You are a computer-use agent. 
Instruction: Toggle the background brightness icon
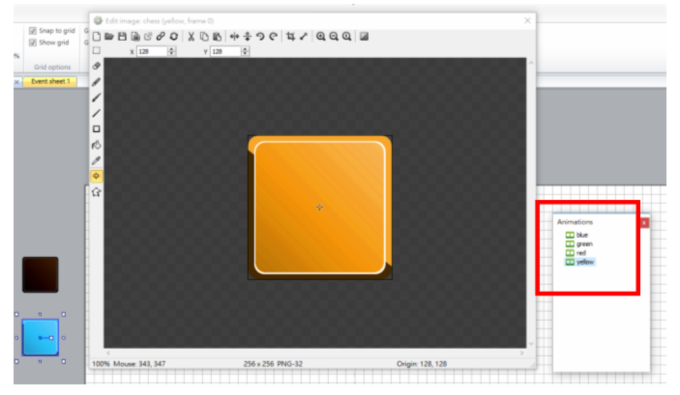364,36
